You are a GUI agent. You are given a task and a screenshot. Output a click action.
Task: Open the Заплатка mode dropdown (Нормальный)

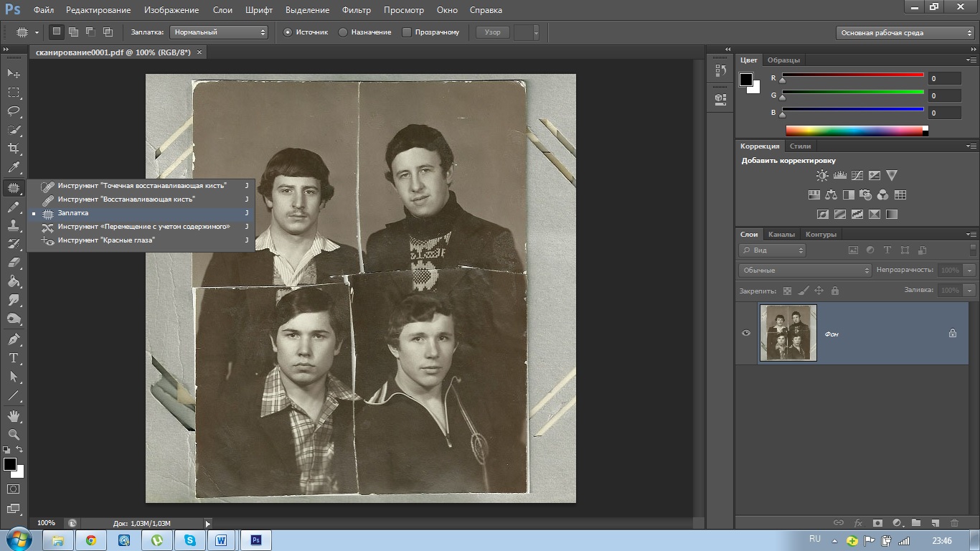coord(219,32)
